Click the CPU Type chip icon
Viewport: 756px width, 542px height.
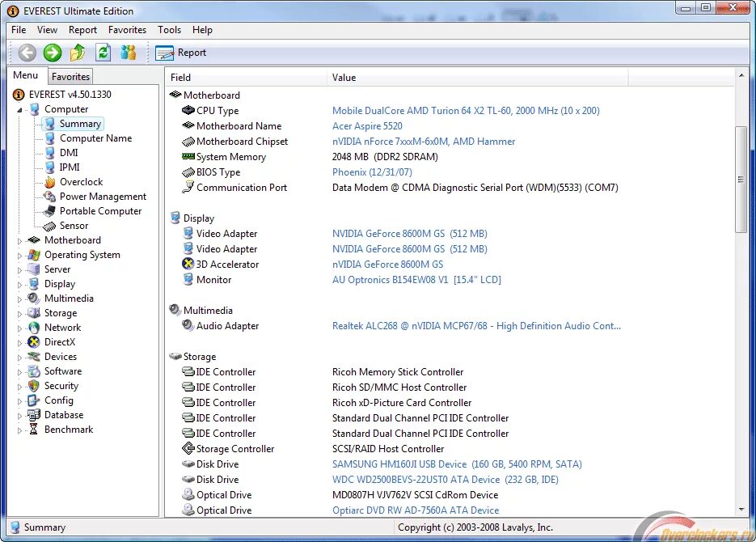pos(188,111)
